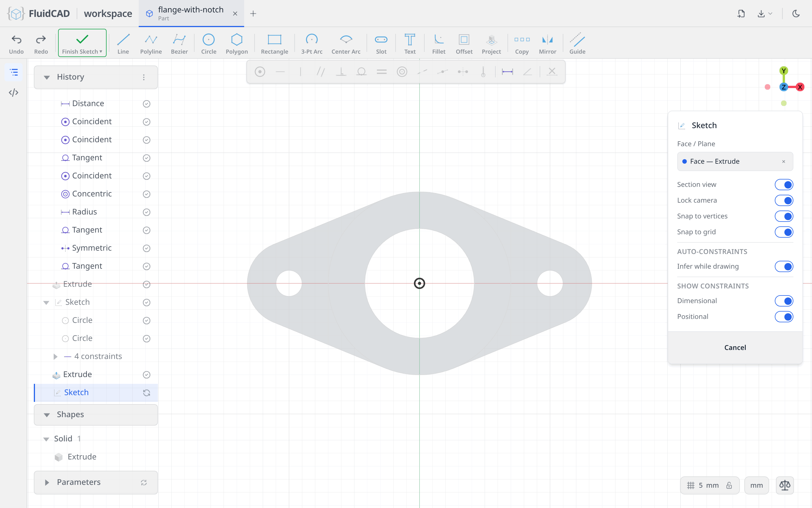Change the mm units button
This screenshot has width=812, height=508.
(x=756, y=485)
